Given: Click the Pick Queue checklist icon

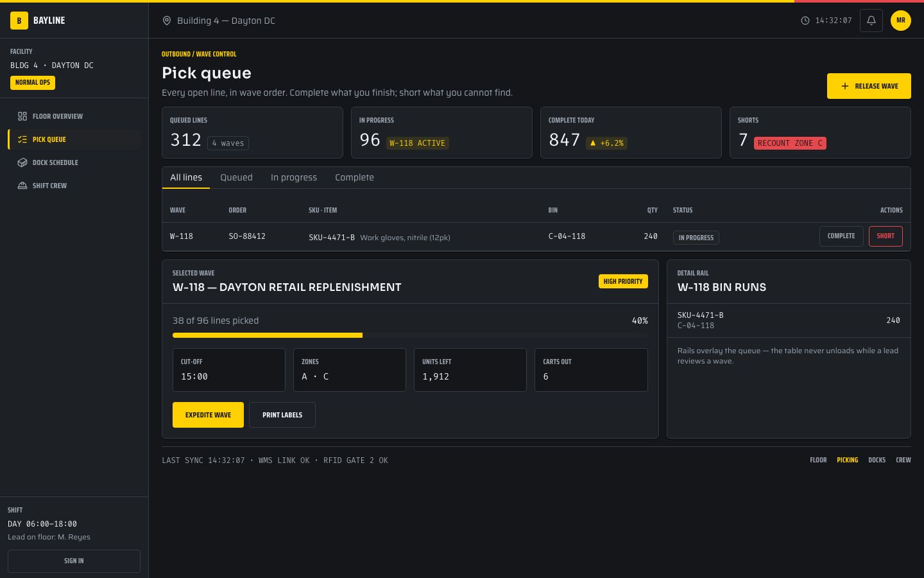Looking at the screenshot, I should click(22, 139).
